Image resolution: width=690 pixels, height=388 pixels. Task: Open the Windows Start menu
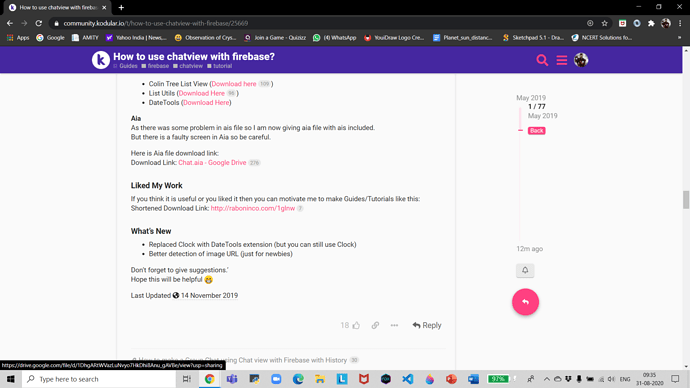pos(11,379)
